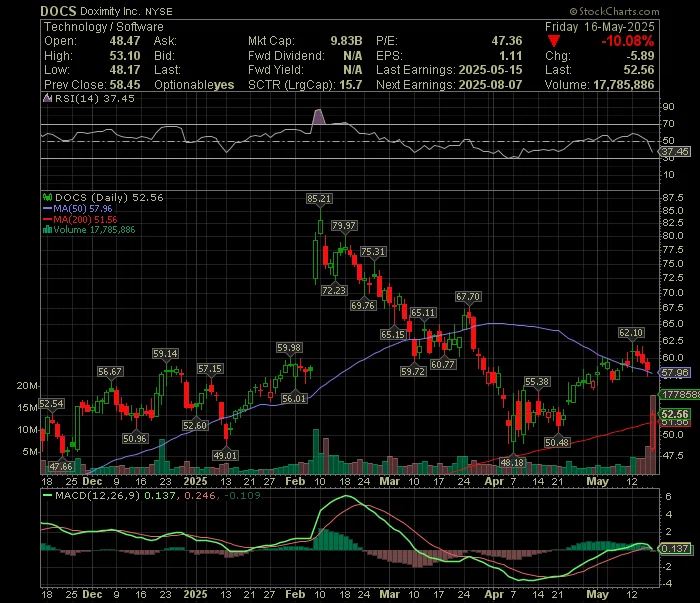Click the Optionable yes value
This screenshot has width=700, height=603.
pos(224,85)
